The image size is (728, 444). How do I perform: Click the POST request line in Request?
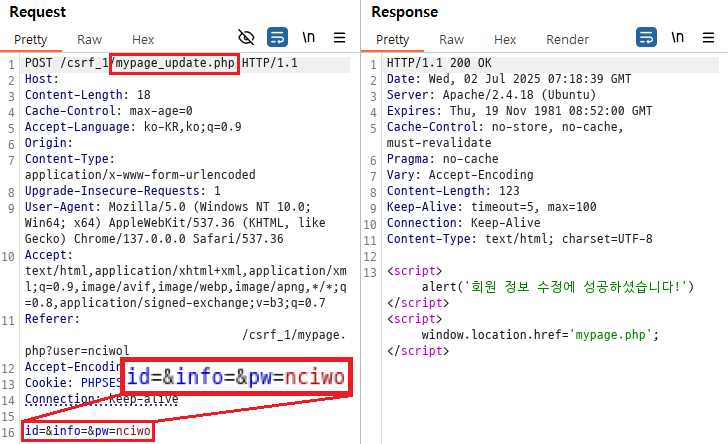161,63
